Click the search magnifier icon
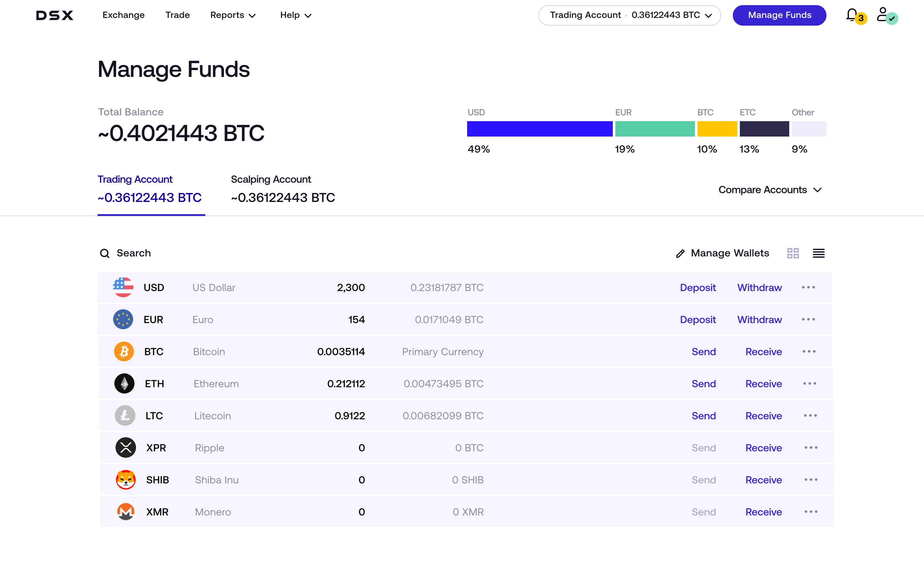The image size is (924, 577). coord(104,253)
